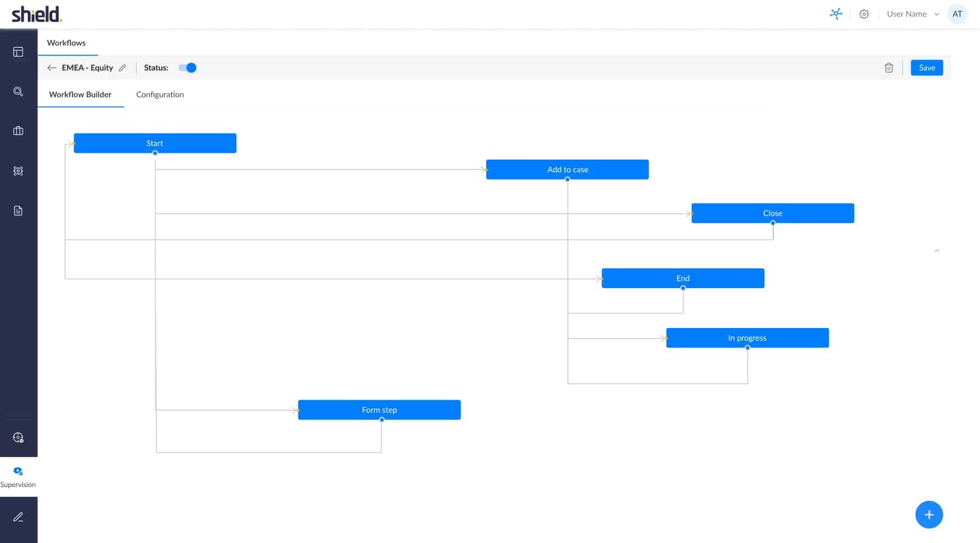Select the Workflow Builder tab
980x543 pixels.
tap(80, 95)
